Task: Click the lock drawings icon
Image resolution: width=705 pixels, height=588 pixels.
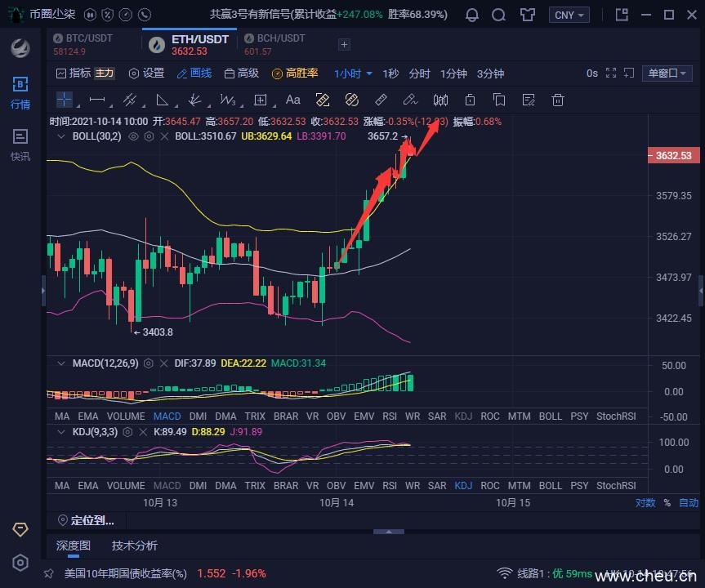Action: (x=470, y=100)
